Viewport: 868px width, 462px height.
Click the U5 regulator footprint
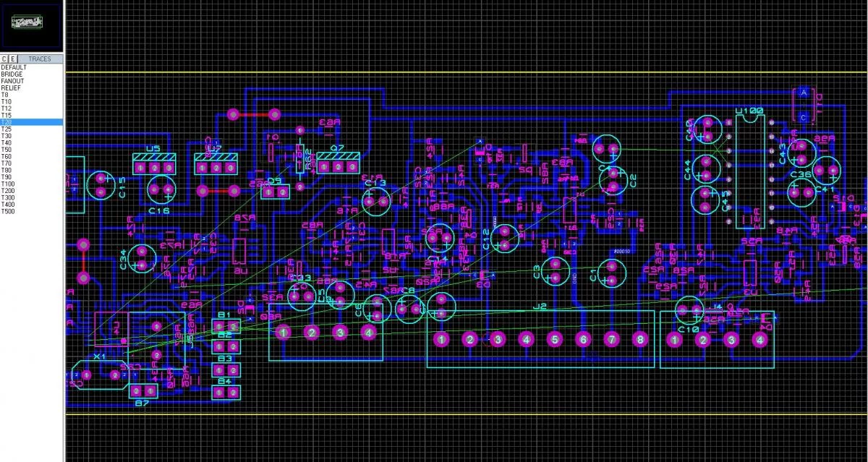point(155,164)
